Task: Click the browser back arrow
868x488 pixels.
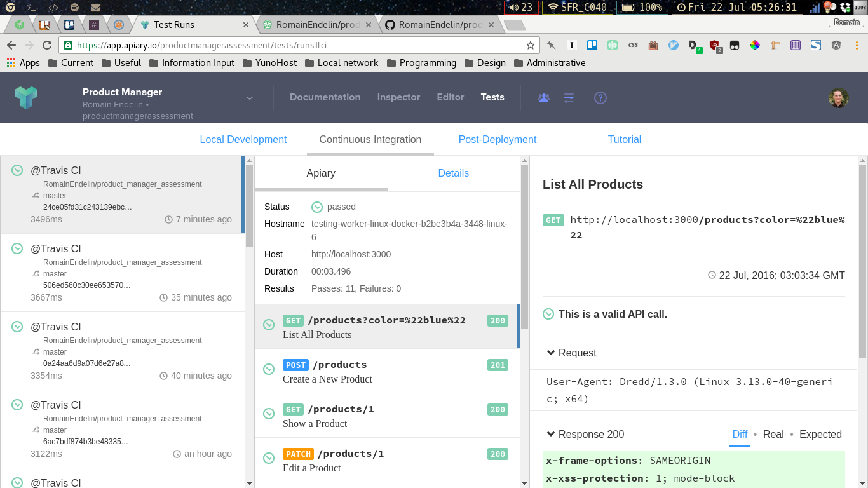Action: 11,46
